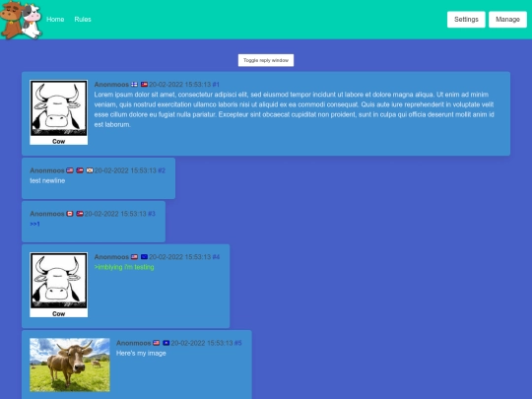The height and width of the screenshot is (399, 532).
Task: Click post number #1 link
Action: 216,85
